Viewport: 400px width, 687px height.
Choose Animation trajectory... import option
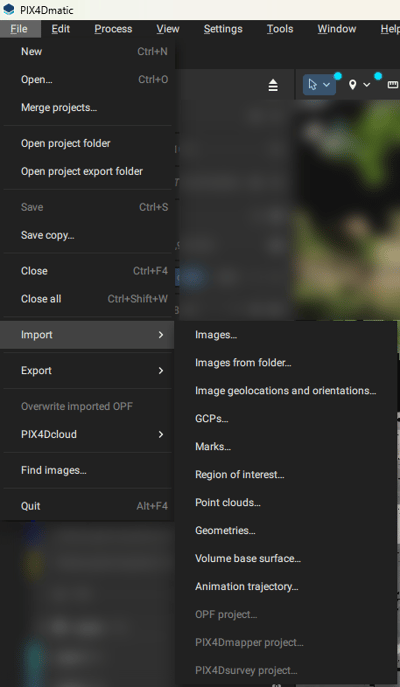(x=286, y=587)
